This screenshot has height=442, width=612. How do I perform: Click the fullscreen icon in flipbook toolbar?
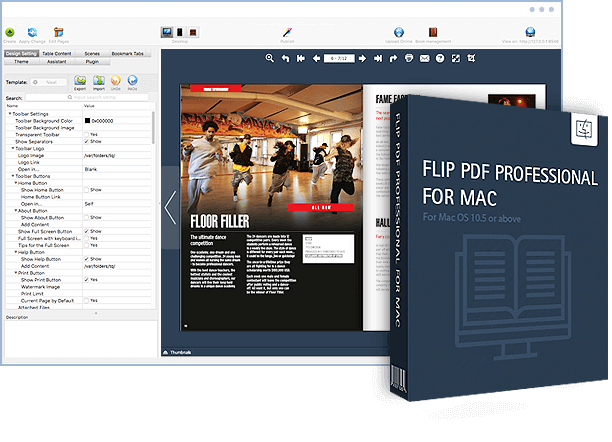tap(455, 59)
